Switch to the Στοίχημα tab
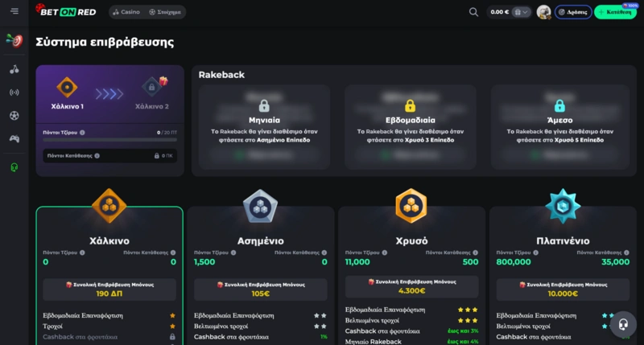The image size is (644, 345). click(166, 12)
